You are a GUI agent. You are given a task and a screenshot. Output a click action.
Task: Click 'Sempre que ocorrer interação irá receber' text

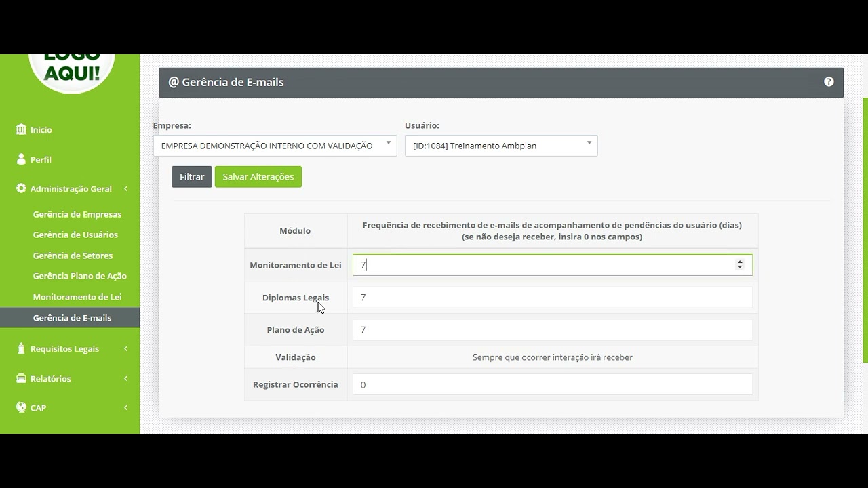click(x=553, y=357)
